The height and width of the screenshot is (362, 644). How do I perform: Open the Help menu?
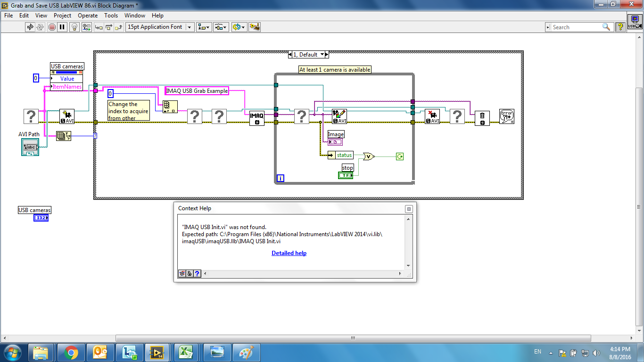pyautogui.click(x=157, y=16)
